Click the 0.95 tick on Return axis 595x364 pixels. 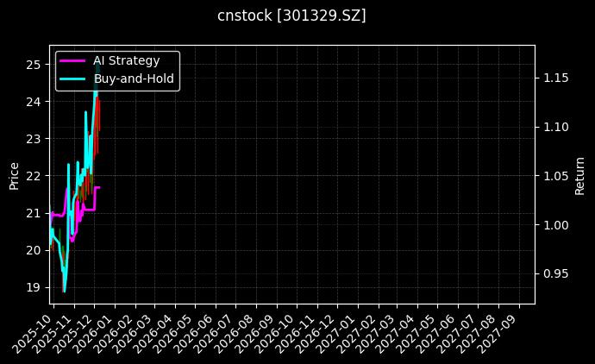[x=556, y=274]
